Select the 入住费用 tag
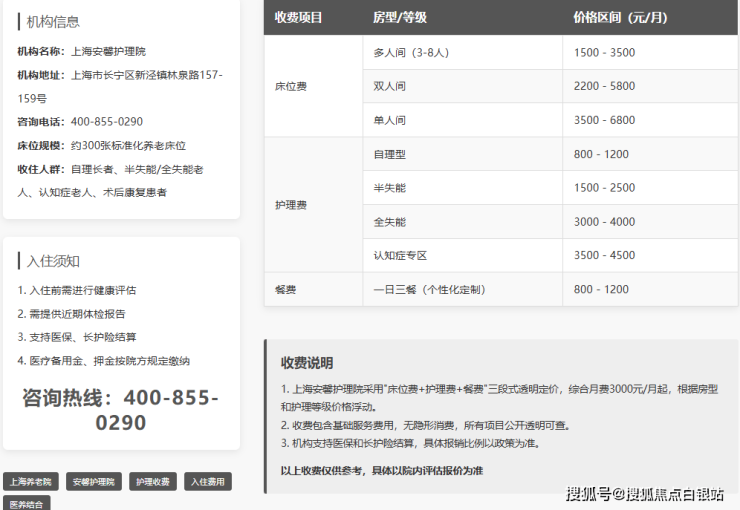The height and width of the screenshot is (510, 740). (208, 482)
